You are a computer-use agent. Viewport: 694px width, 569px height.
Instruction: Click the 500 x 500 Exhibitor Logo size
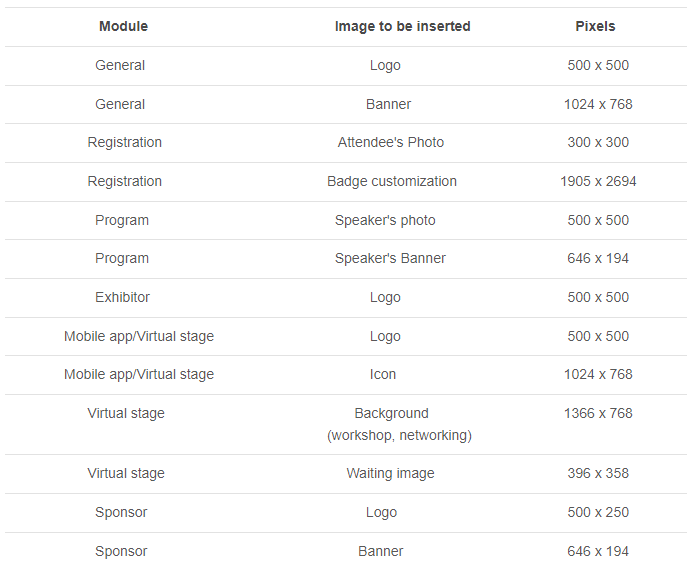coord(598,297)
